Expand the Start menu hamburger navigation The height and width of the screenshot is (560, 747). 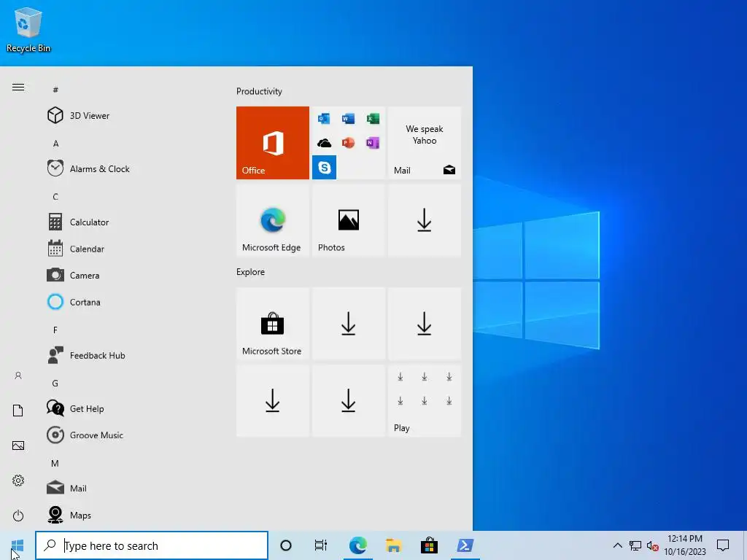click(18, 87)
